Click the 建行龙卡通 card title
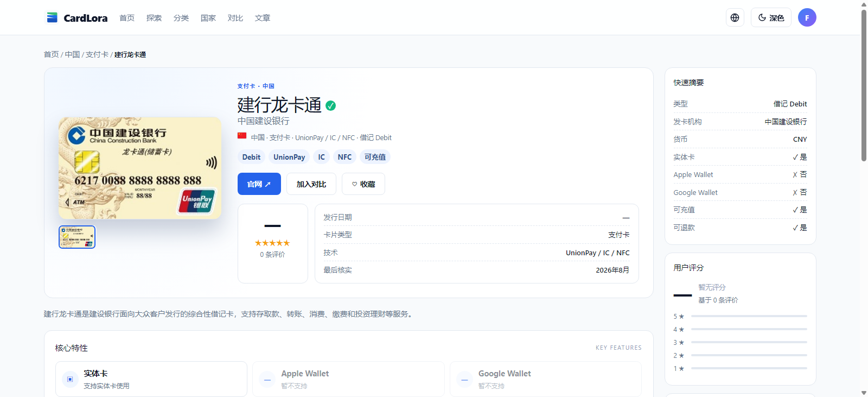This screenshot has height=397, width=868. tap(279, 105)
